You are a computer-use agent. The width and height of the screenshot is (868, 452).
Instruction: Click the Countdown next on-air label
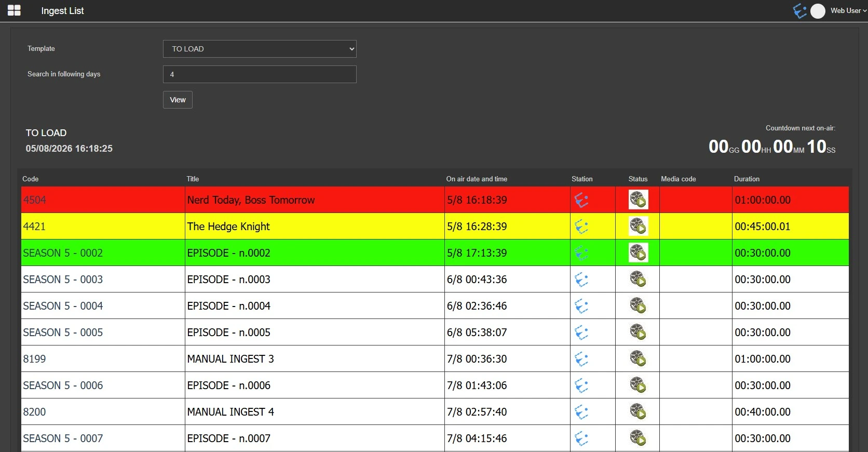(801, 128)
